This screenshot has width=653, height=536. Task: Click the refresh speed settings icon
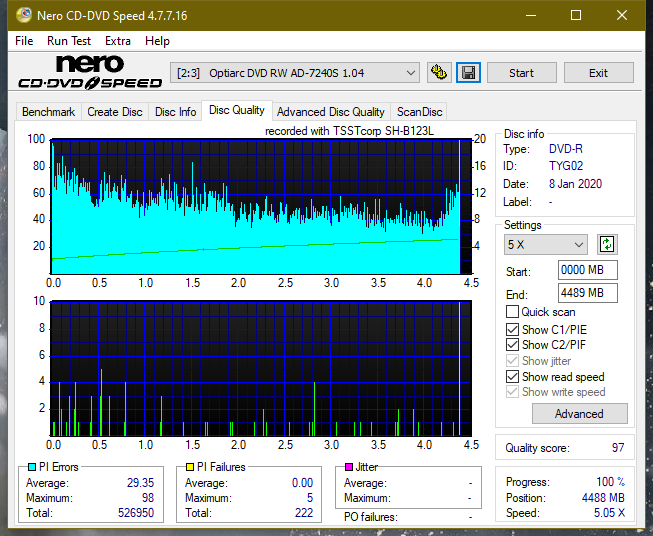[x=607, y=244]
